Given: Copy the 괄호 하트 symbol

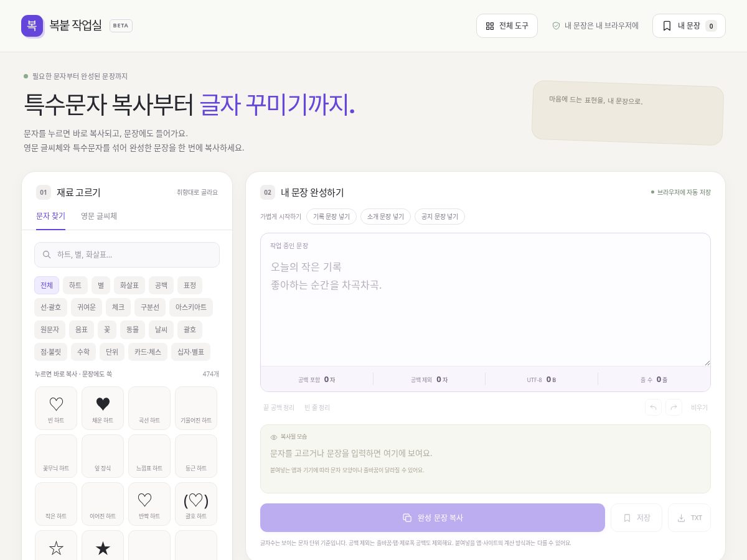Looking at the screenshot, I should (196, 503).
